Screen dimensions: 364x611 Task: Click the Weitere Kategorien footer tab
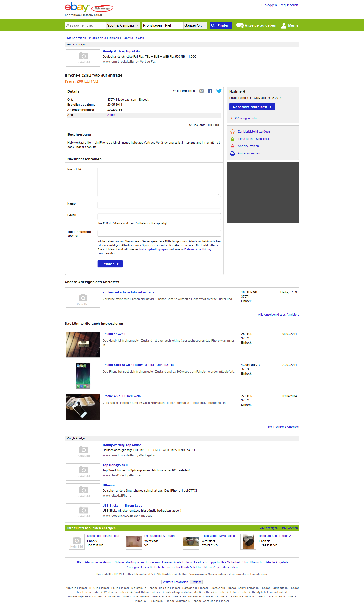175,582
